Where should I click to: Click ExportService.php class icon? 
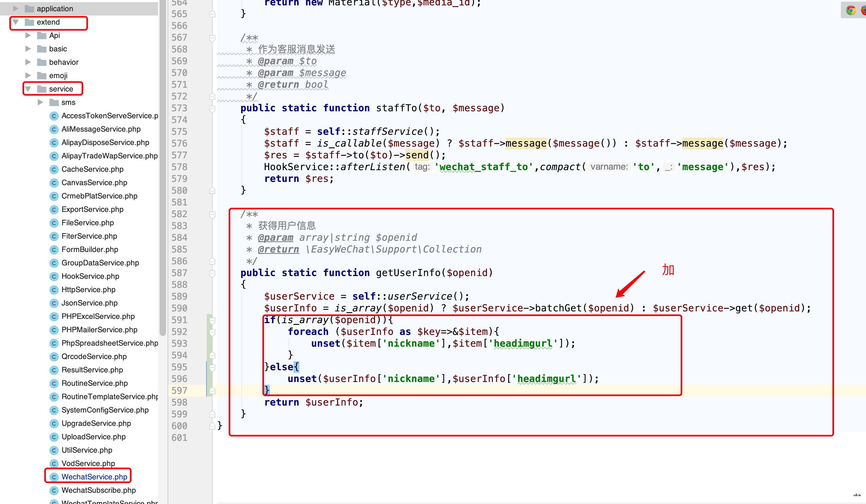click(x=54, y=209)
